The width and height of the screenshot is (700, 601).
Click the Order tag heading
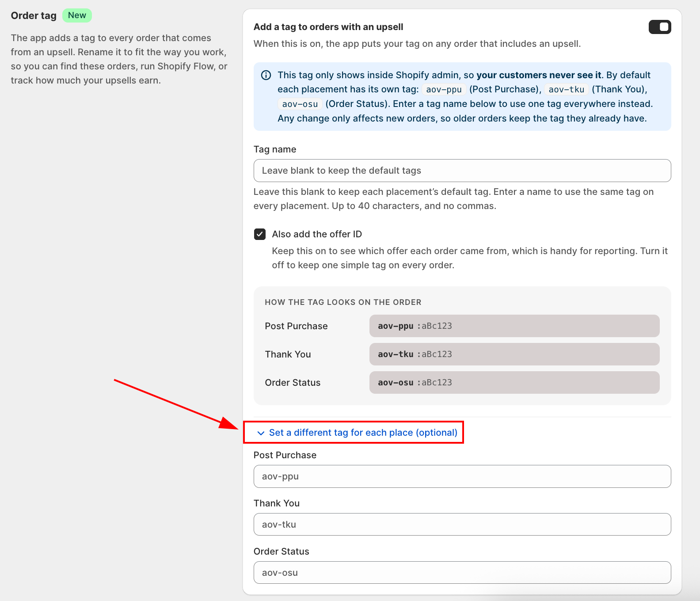point(34,15)
